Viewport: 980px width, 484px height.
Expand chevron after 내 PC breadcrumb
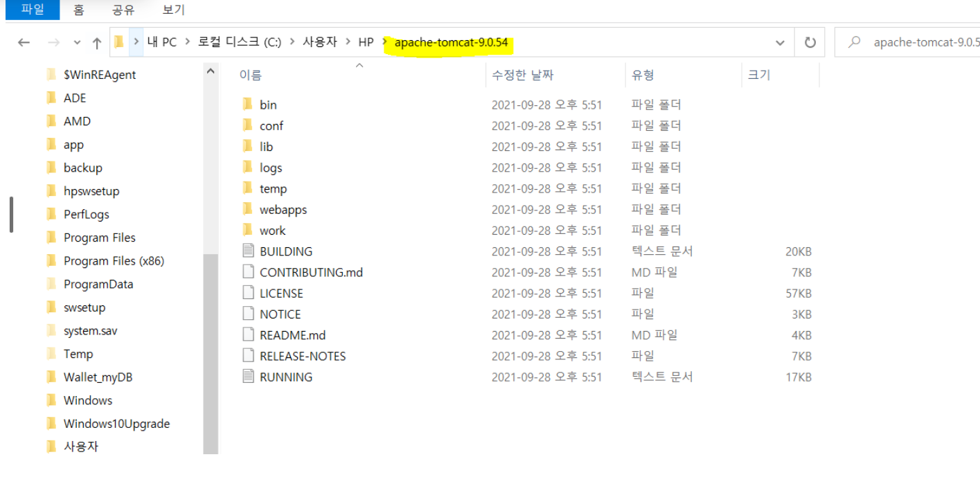[x=188, y=42]
